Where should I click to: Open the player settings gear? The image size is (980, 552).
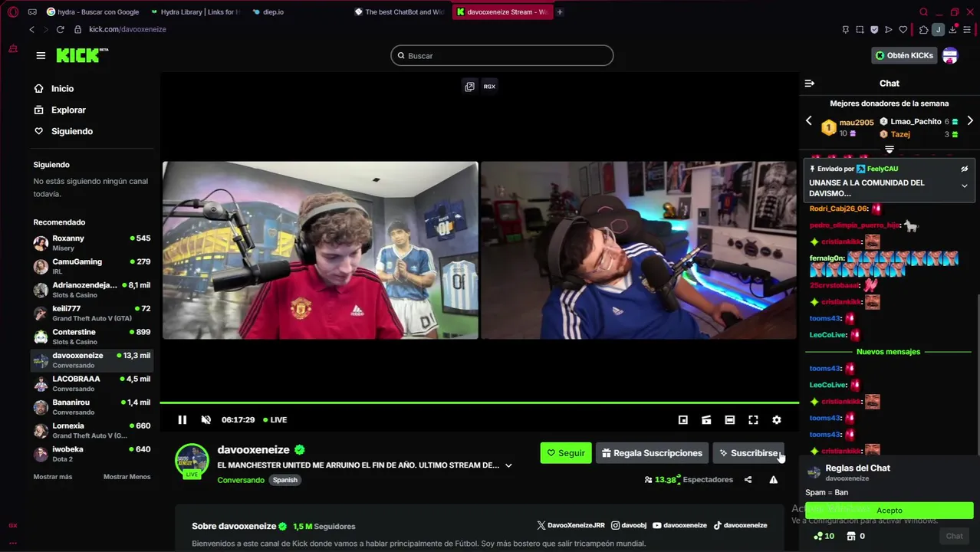pos(777,420)
